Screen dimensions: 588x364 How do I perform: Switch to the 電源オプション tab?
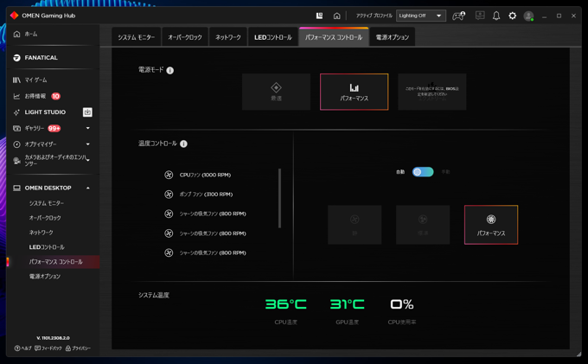pos(393,37)
